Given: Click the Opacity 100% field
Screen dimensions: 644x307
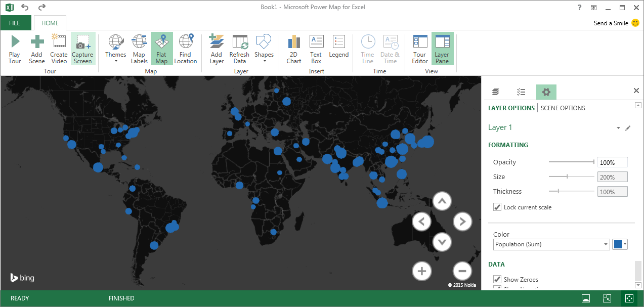Looking at the screenshot, I should [613, 162].
